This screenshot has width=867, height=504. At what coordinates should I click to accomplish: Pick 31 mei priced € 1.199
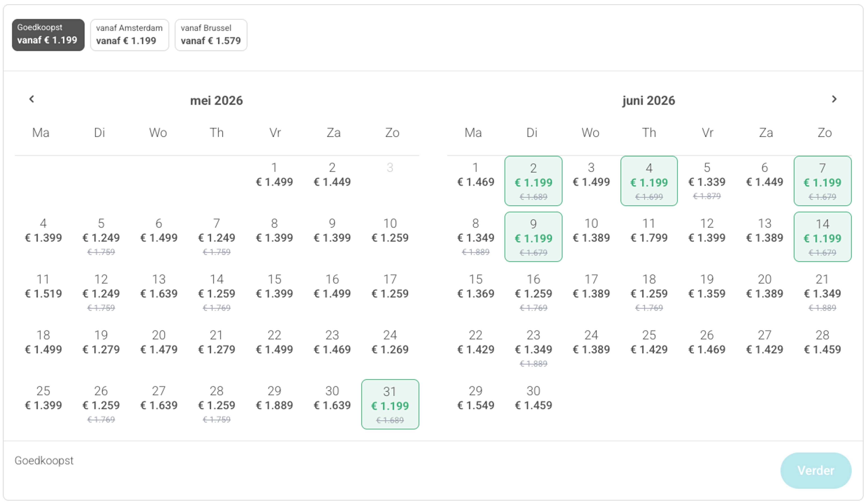coord(390,404)
